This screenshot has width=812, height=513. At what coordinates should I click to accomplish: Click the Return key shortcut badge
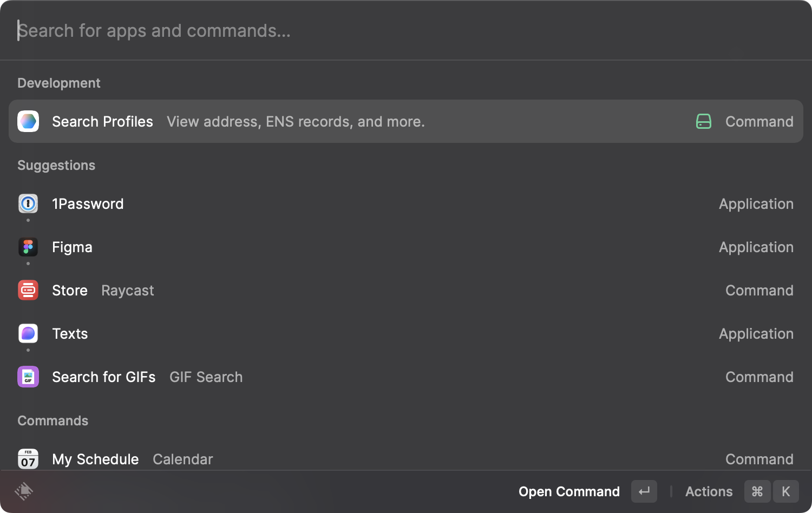point(644,491)
